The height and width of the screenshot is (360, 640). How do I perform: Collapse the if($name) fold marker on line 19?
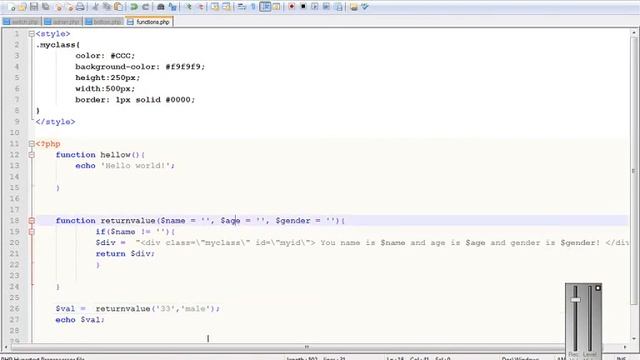click(x=31, y=232)
